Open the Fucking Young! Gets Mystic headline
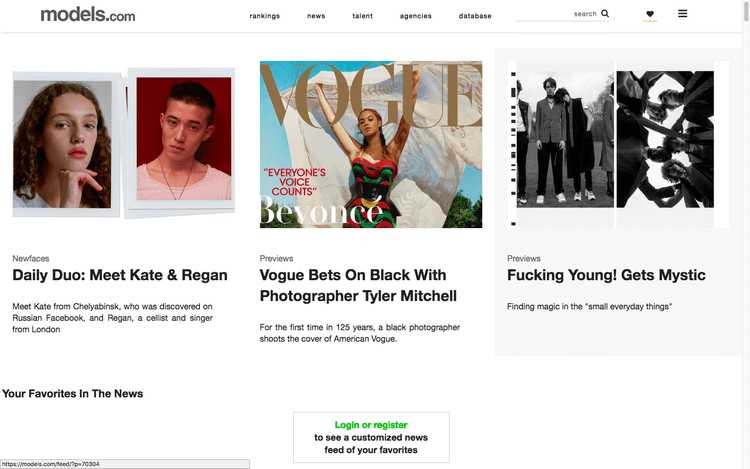The image size is (750, 469). point(606,275)
